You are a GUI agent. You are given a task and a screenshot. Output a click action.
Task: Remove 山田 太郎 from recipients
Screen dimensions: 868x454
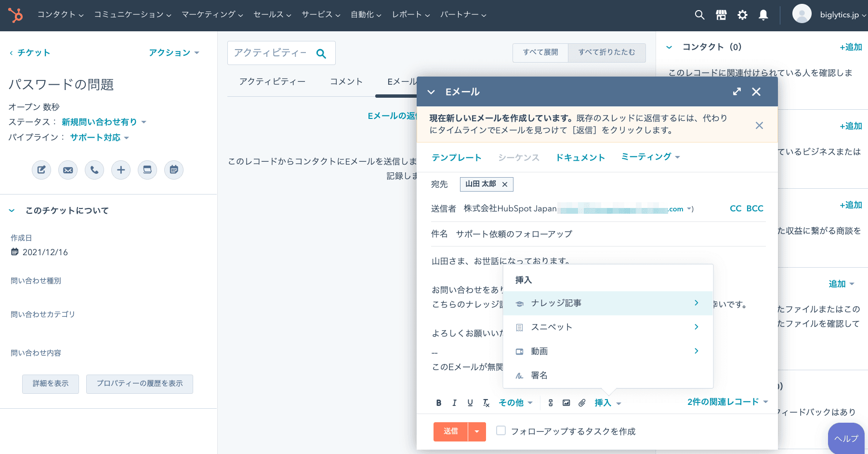coord(505,184)
